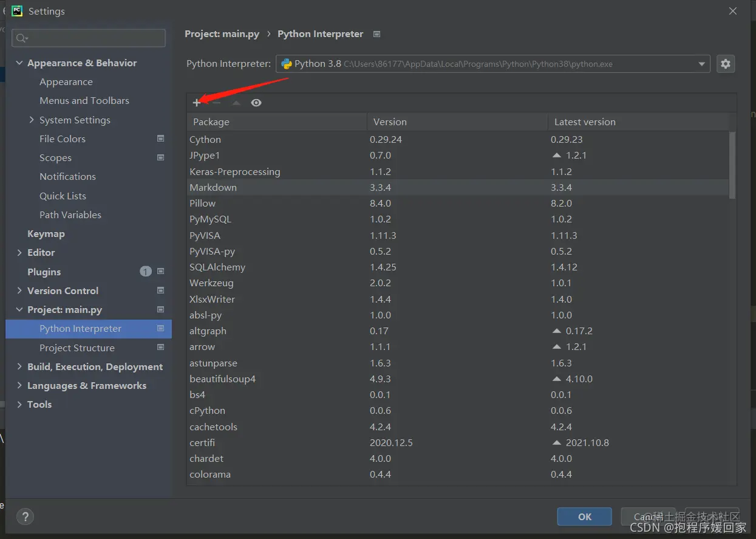
Task: Open Path Variables settings
Action: pos(70,215)
